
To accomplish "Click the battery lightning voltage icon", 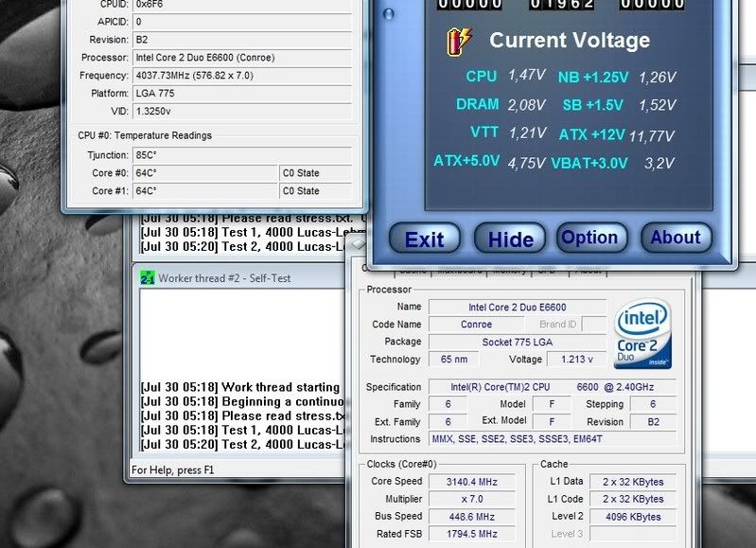I will point(460,41).
